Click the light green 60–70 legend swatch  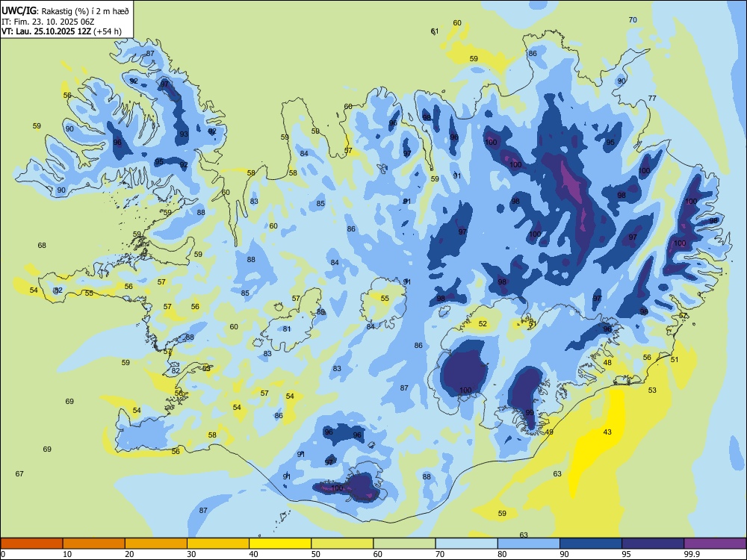click(404, 544)
